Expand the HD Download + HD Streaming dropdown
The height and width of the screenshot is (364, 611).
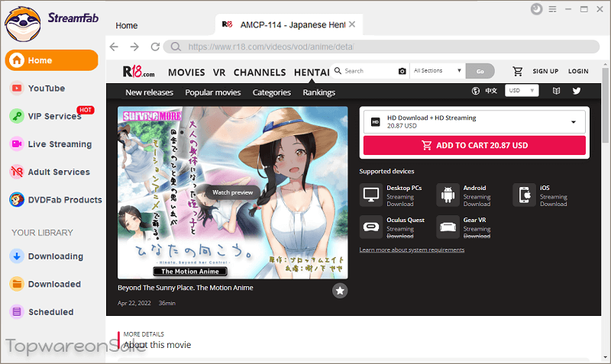474,122
